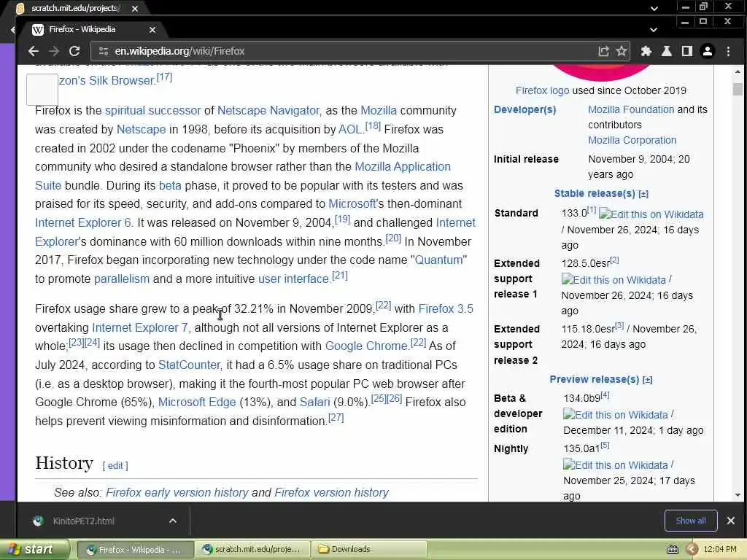Viewport: 747px width, 560px height.
Task: Open Firefox logo link in infobox
Action: click(542, 90)
